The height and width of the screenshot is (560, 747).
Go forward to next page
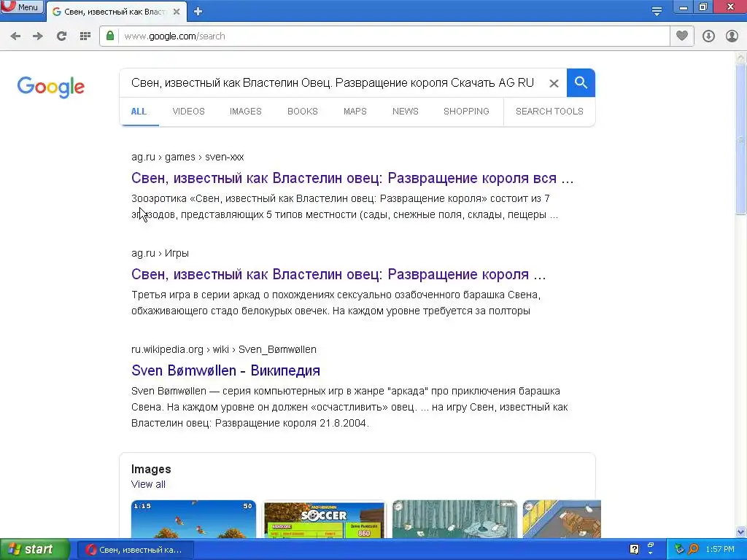[38, 36]
